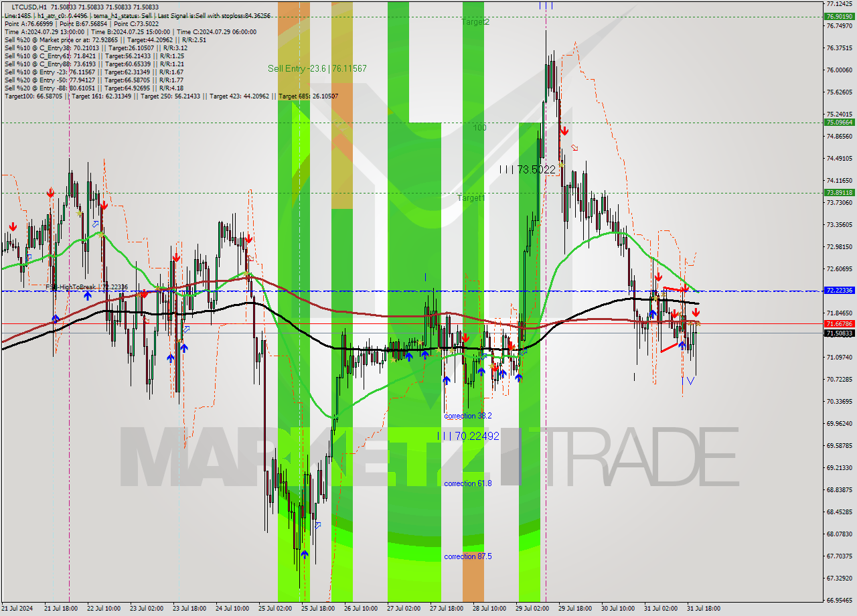Click the Target2 chart label
857x616 pixels.
(475, 21)
